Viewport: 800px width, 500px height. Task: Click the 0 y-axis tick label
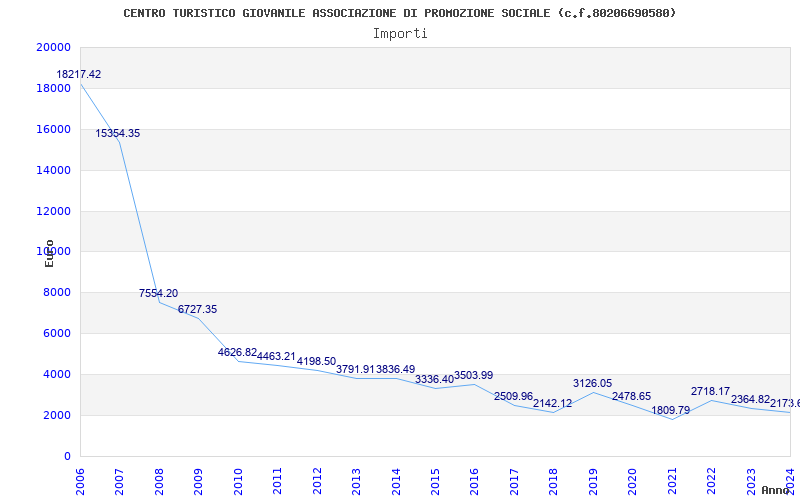pyautogui.click(x=67, y=456)
